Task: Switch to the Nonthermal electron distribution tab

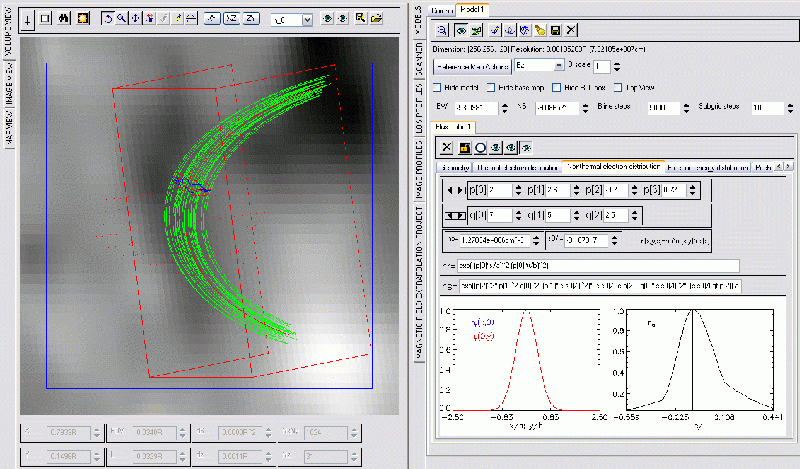Action: click(x=612, y=166)
